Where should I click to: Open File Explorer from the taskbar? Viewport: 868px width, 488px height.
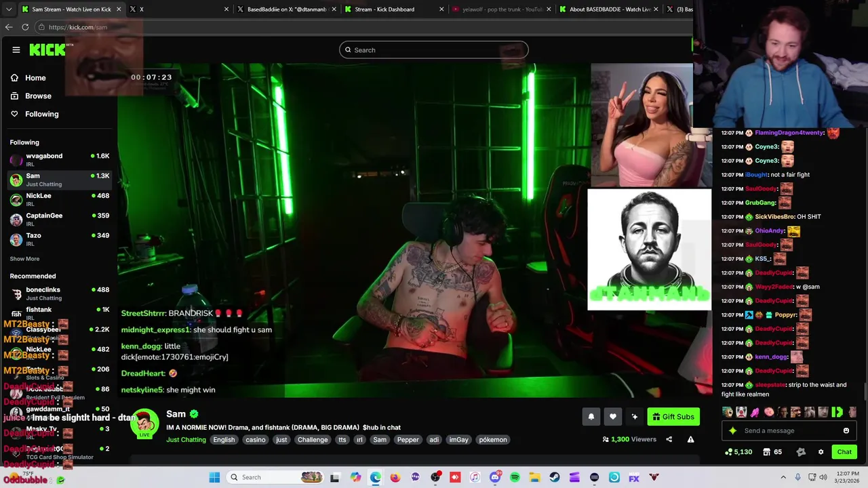(x=534, y=477)
